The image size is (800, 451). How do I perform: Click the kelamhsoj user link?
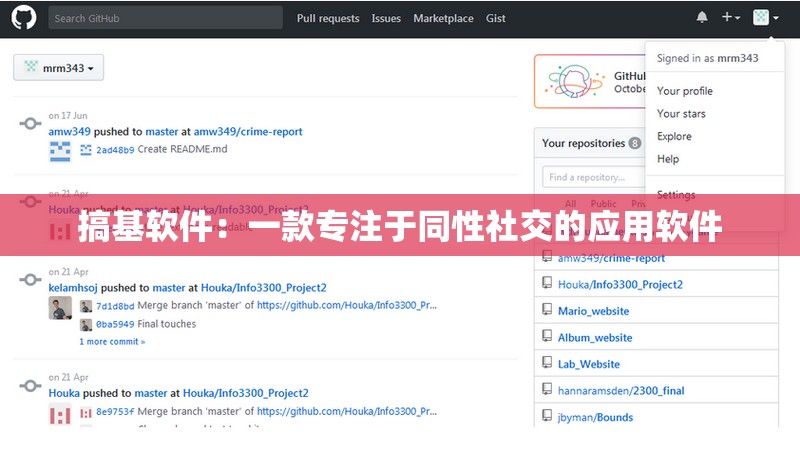point(73,288)
